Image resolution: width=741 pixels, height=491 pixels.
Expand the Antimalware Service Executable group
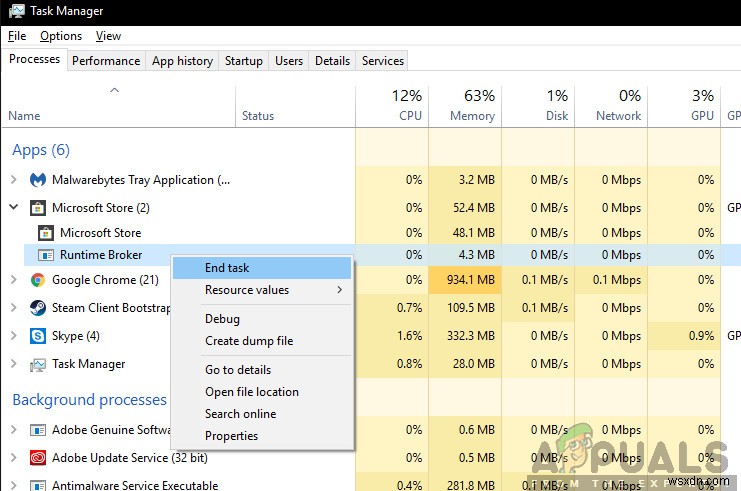click(x=14, y=485)
